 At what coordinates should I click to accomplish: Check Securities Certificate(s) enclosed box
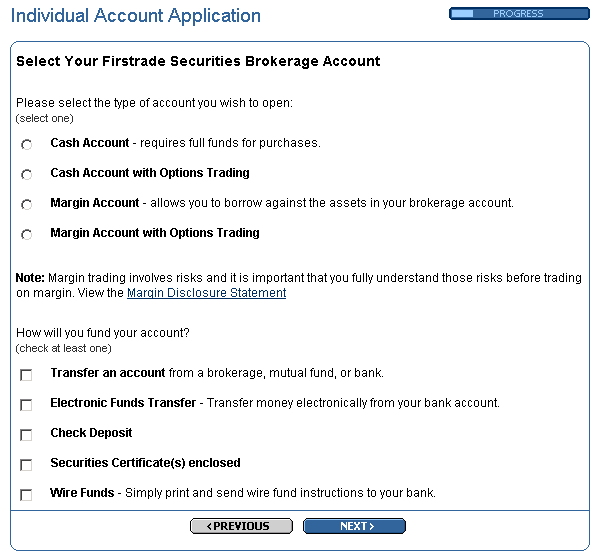click(x=26, y=465)
